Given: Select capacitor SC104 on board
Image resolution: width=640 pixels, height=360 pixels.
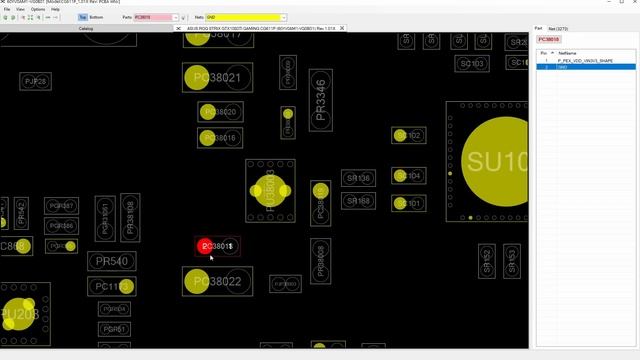Looking at the screenshot, I should pyautogui.click(x=409, y=176).
